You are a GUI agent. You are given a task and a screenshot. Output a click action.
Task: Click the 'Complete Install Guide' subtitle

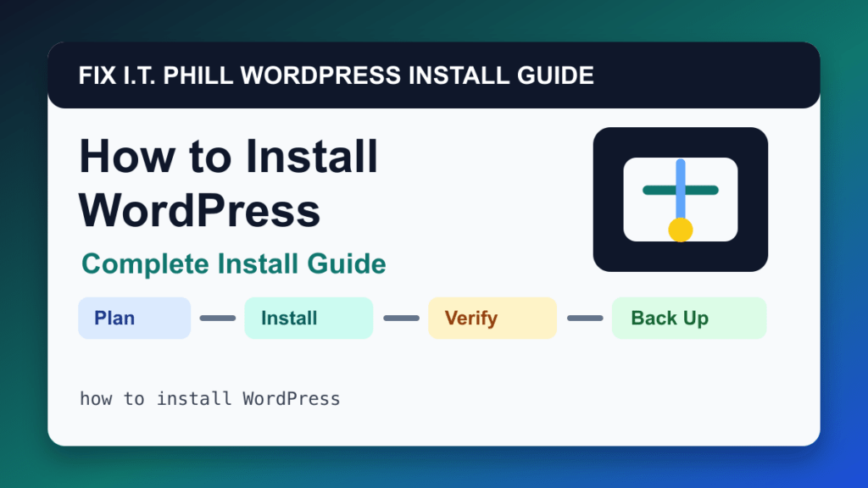pos(234,263)
